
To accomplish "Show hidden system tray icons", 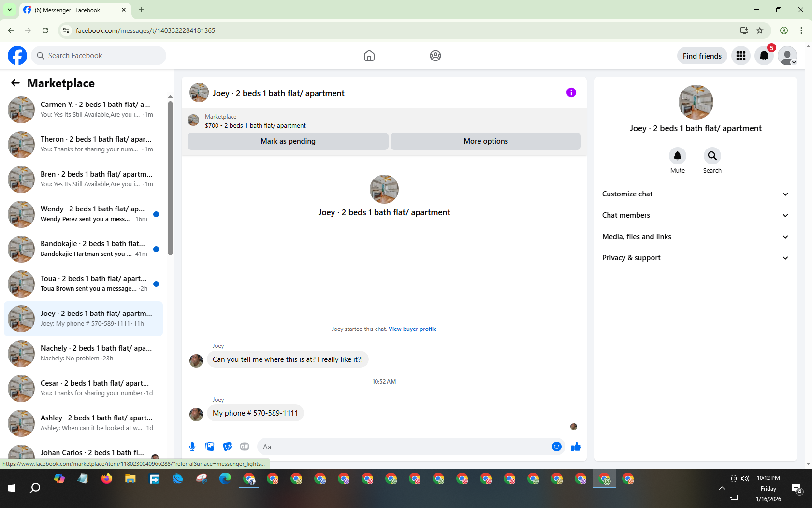I will [x=722, y=488].
